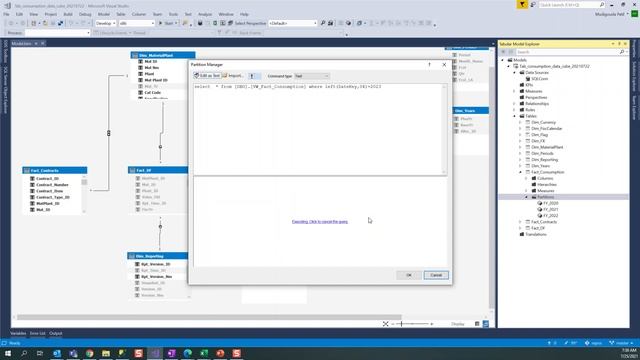The width and height of the screenshot is (640, 360).
Task: Select the Translations folder
Action: 536,234
